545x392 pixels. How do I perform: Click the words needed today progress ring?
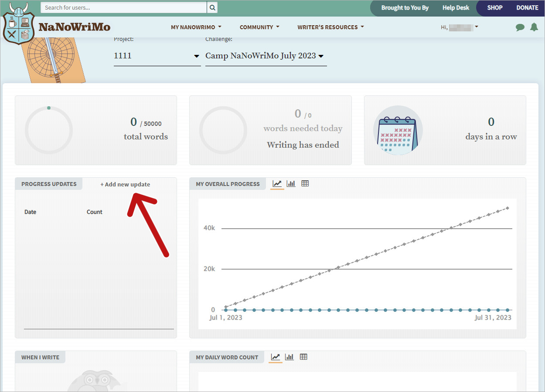223,130
